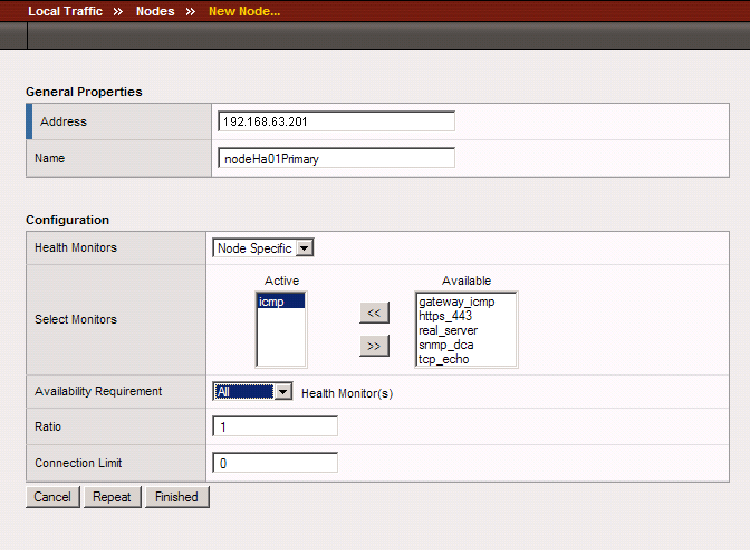Select snmp_dca monitor in Available list

[x=446, y=345]
